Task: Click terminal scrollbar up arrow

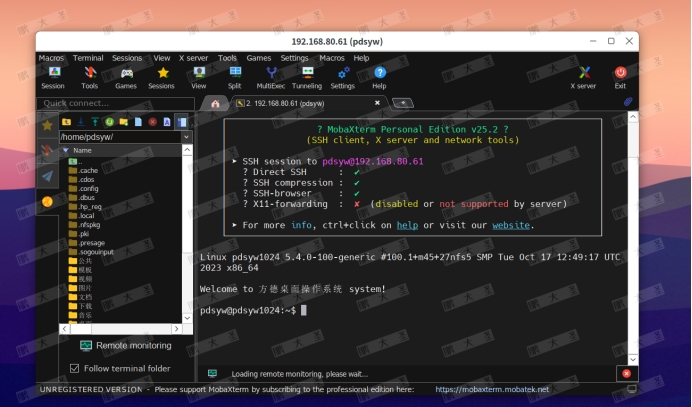Action: coord(633,117)
